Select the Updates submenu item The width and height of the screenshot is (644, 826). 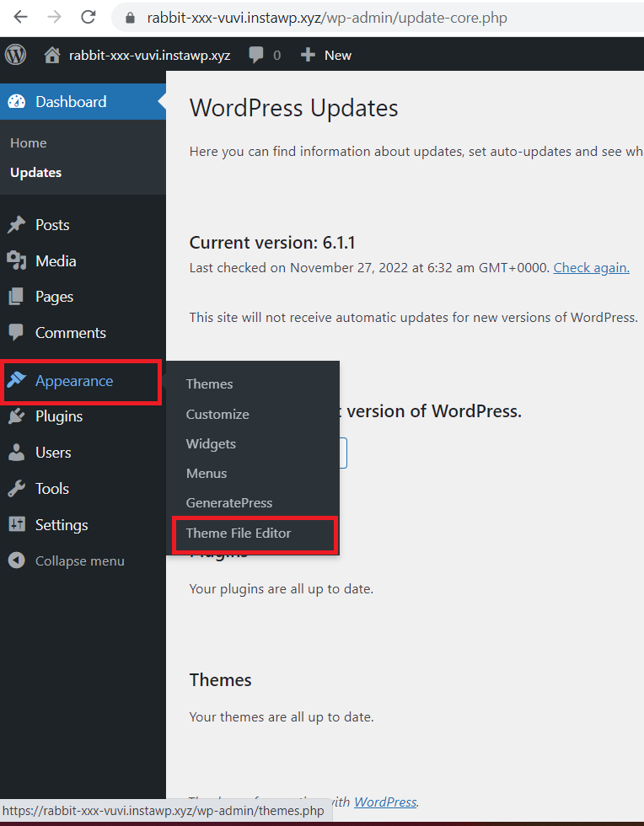pos(36,172)
